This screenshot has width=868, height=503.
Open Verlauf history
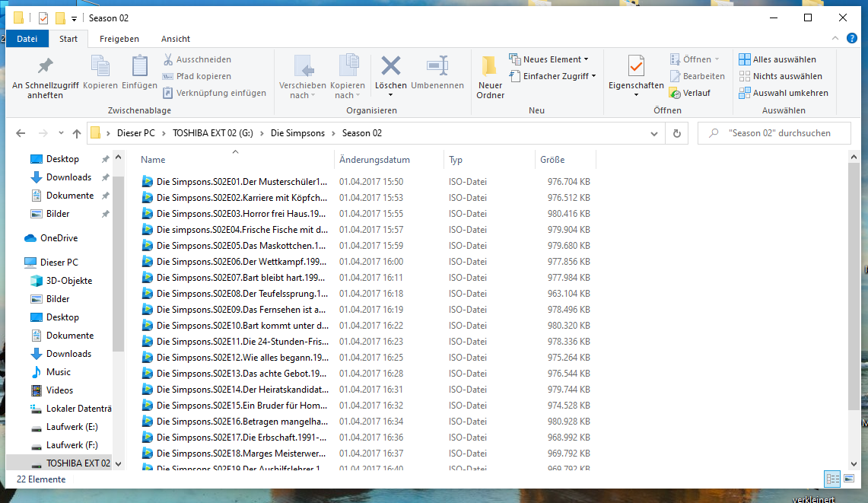coord(690,93)
